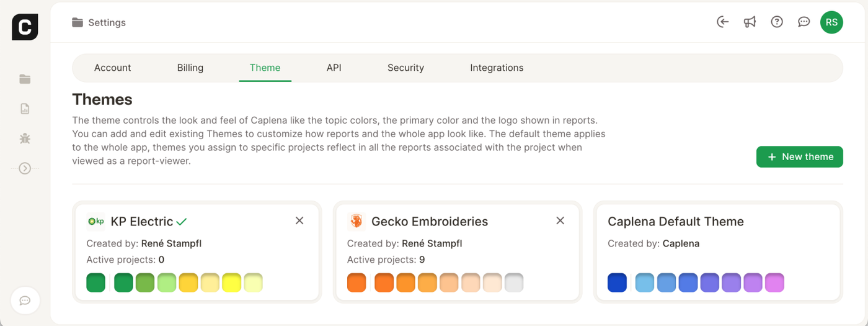This screenshot has width=868, height=326.
Task: Open the Security tab
Action: (x=405, y=68)
